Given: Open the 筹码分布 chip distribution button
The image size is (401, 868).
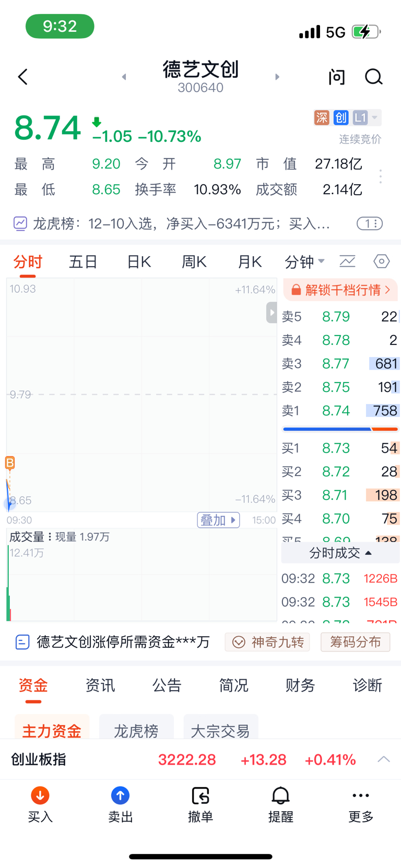Looking at the screenshot, I should pyautogui.click(x=355, y=642).
